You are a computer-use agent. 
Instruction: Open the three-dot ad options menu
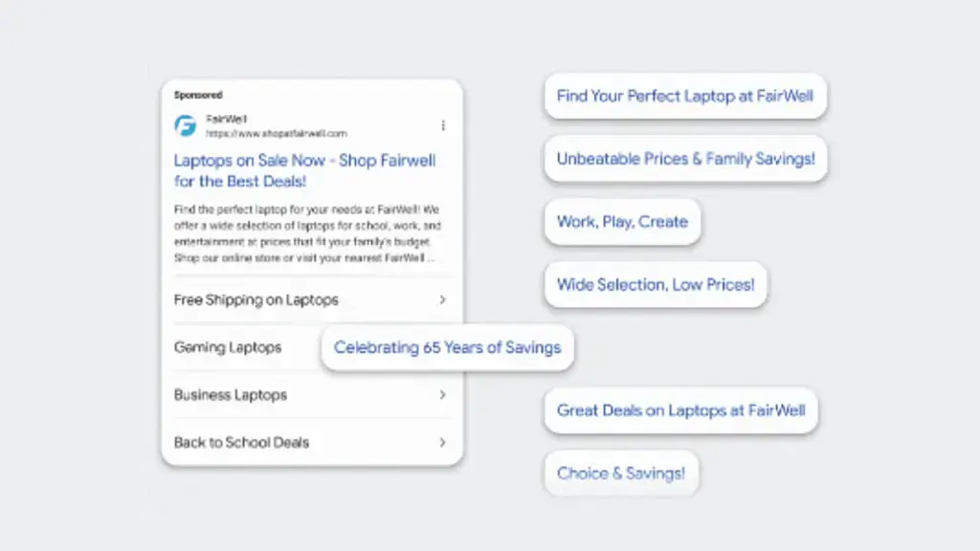pyautogui.click(x=442, y=125)
